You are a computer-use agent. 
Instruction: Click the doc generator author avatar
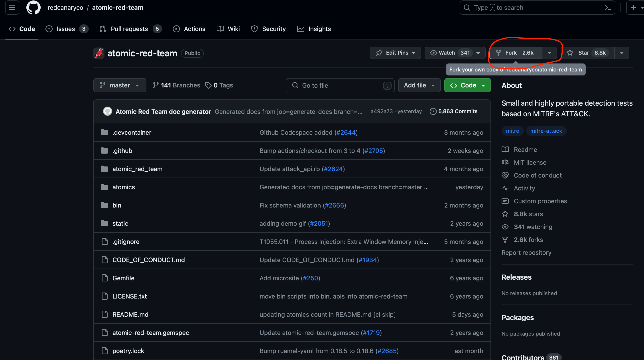click(108, 111)
